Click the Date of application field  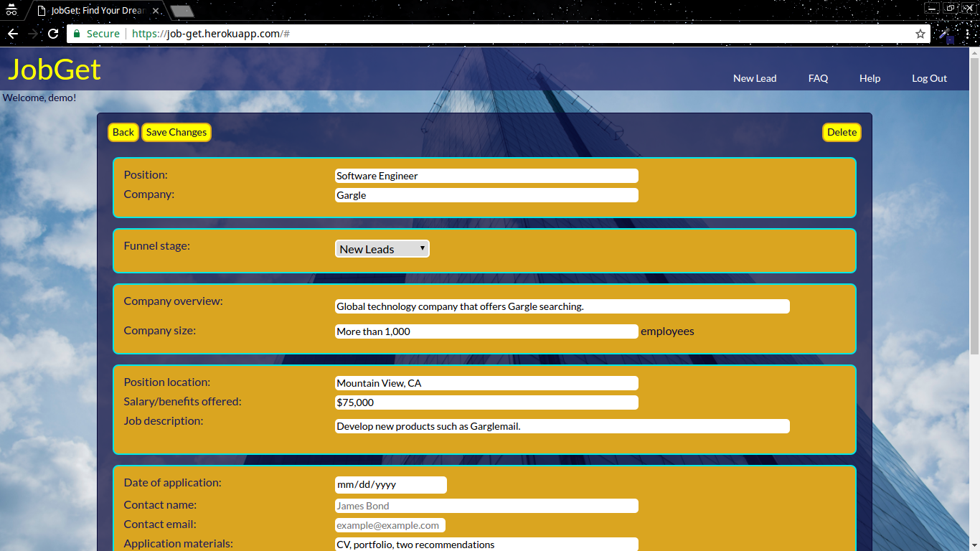(x=391, y=485)
